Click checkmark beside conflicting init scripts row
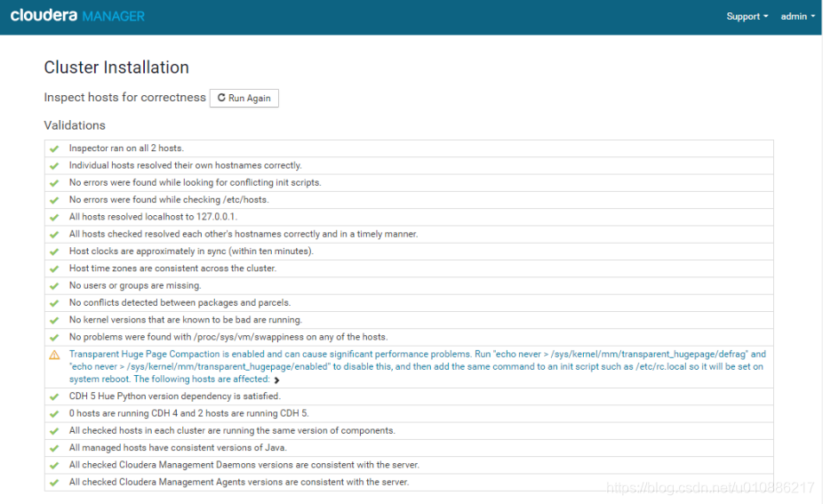This screenshot has width=823, height=504. (x=54, y=183)
